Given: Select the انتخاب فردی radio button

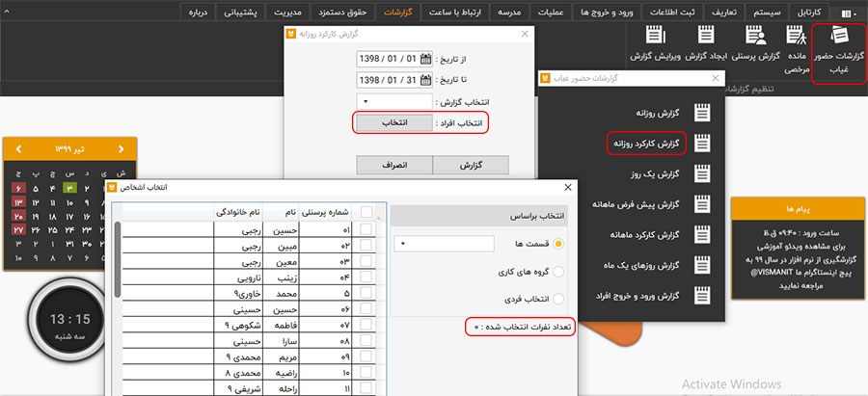Looking at the screenshot, I should click(558, 300).
